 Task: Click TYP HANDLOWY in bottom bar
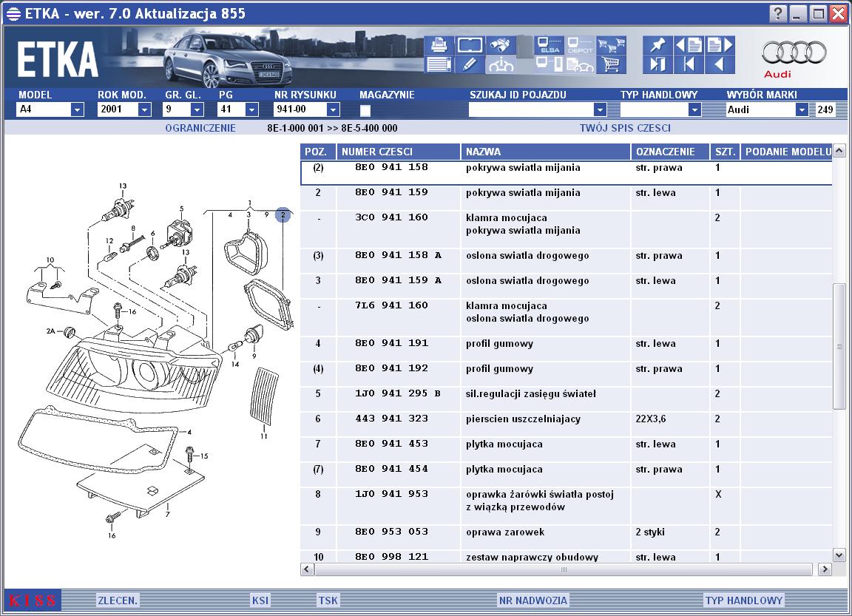(x=744, y=600)
